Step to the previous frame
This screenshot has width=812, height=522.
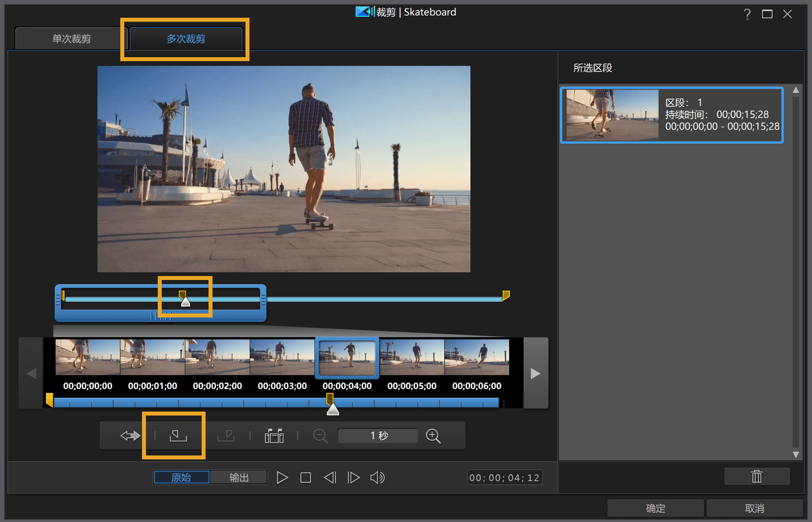tap(330, 478)
